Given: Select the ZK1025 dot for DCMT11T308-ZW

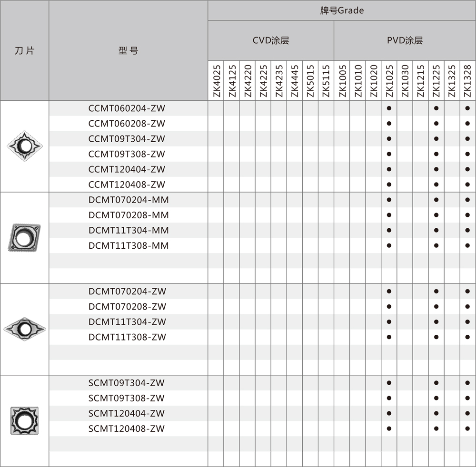Looking at the screenshot, I should (x=389, y=337).
